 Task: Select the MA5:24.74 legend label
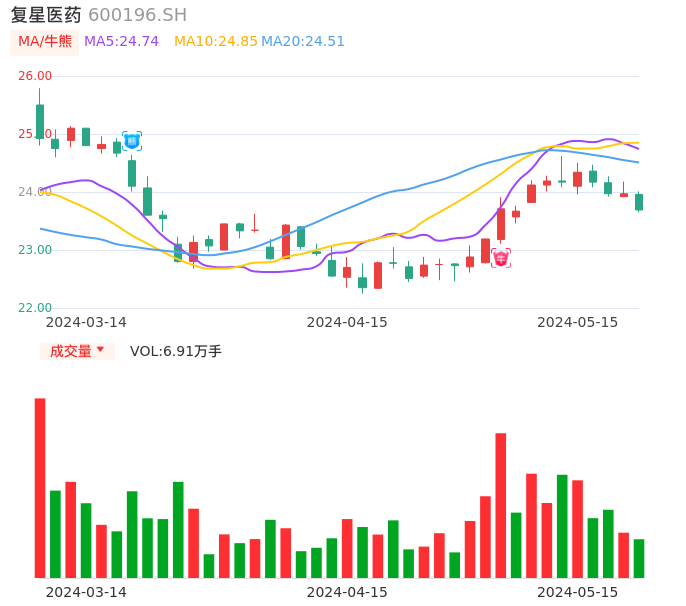click(121, 42)
